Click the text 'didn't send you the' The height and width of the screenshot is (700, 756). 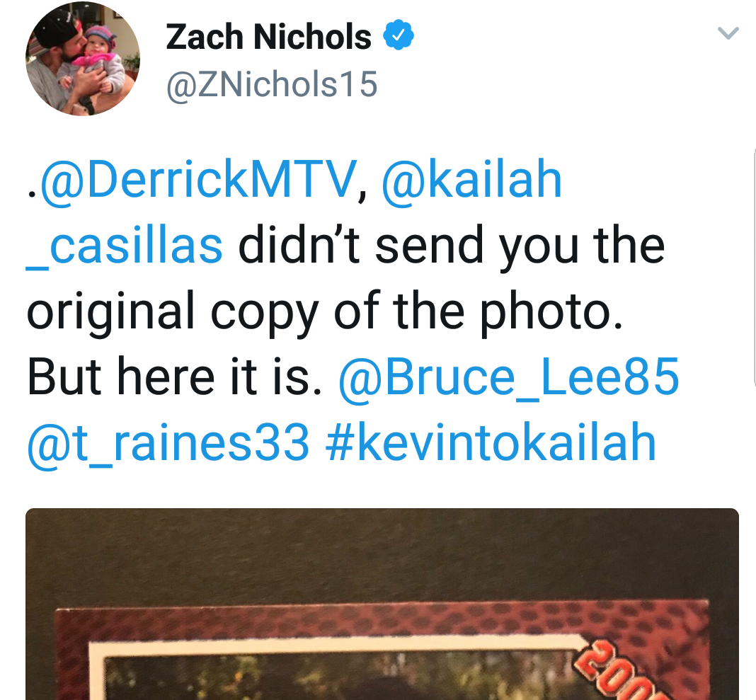pyautogui.click(x=452, y=246)
